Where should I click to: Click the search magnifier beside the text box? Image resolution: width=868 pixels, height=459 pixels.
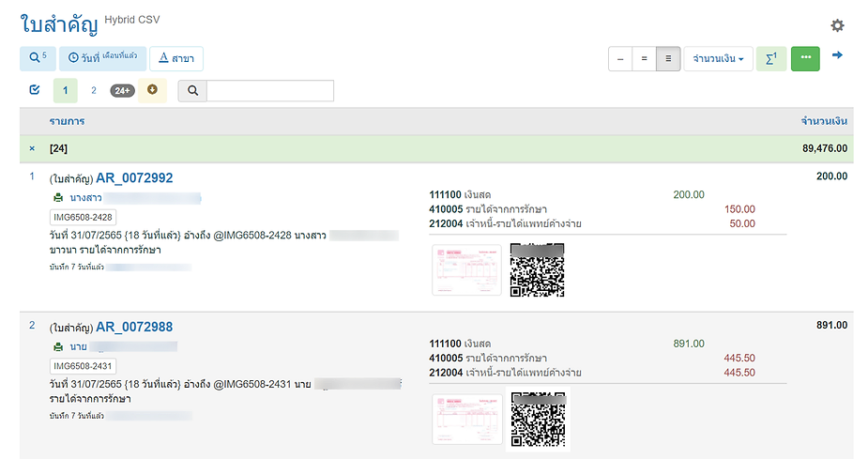point(192,91)
